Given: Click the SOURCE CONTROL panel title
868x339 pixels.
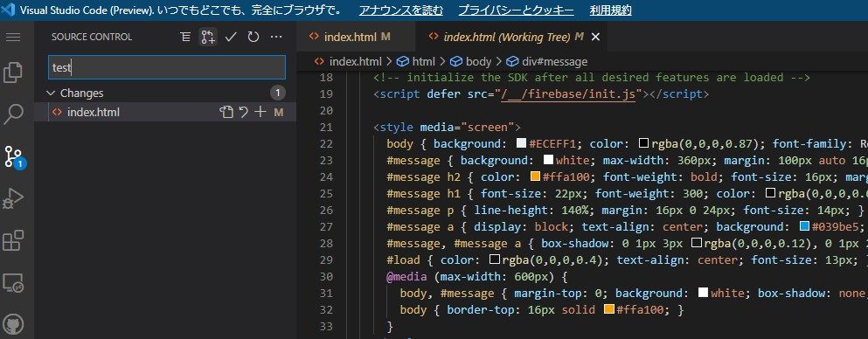Looking at the screenshot, I should click(x=92, y=37).
